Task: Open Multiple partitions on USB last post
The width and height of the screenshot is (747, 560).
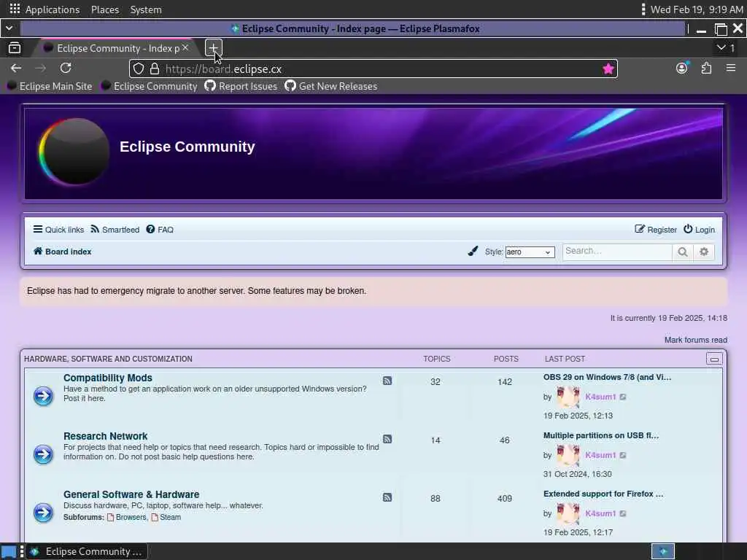Action: (601, 436)
